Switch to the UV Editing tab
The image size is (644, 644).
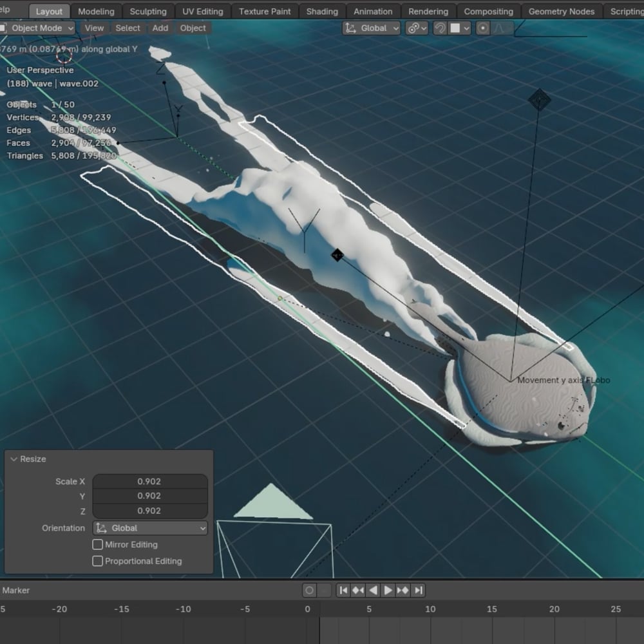203,12
